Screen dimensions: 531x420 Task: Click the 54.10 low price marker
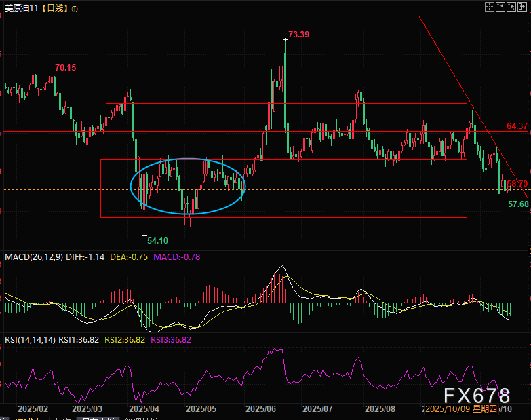[x=157, y=240]
